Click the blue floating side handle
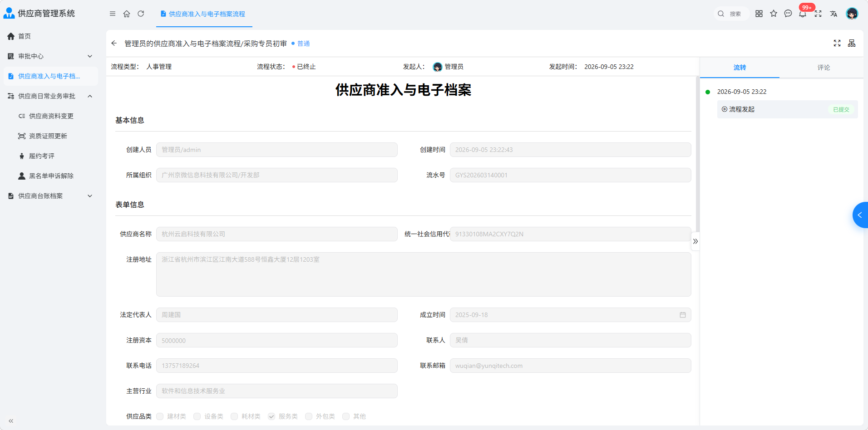The image size is (868, 430). [860, 215]
